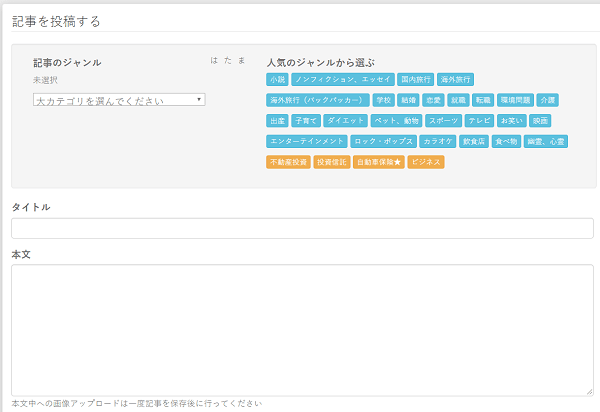The width and height of the screenshot is (600, 412).
Task: Pick the 出産 genre tag
Action: click(x=277, y=121)
